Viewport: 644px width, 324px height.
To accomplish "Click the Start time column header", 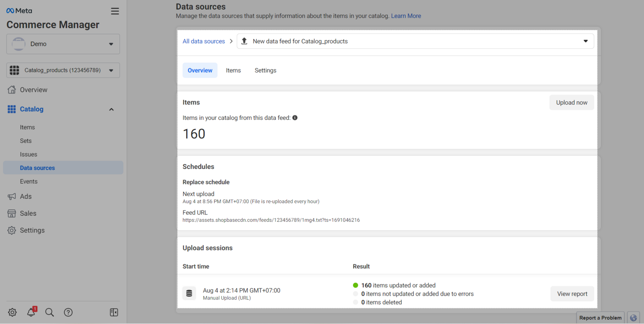I will tap(196, 266).
